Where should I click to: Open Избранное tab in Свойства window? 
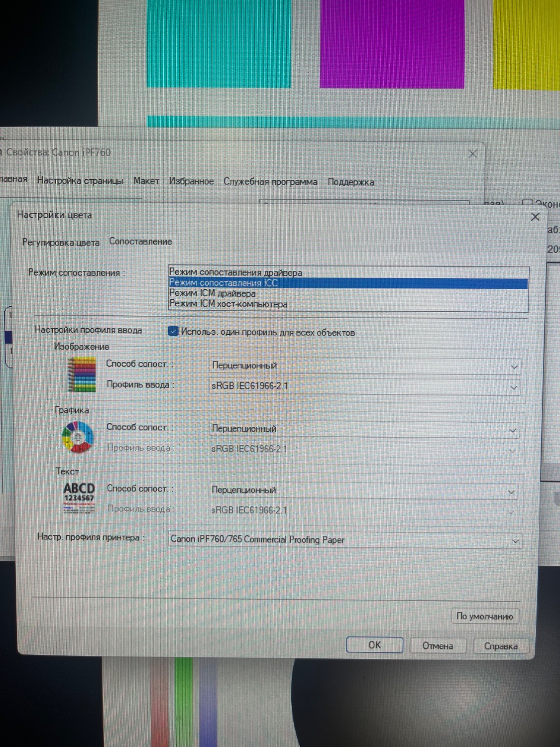coord(191,181)
